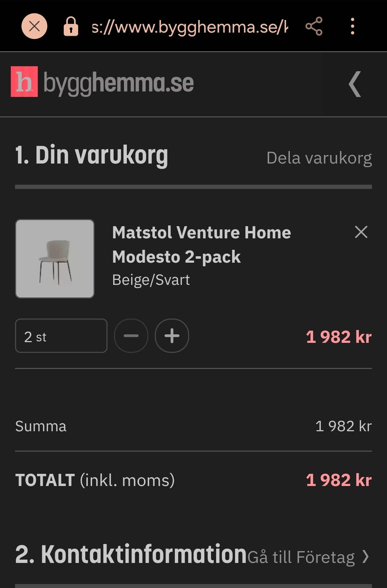Go back using the header chevron arrow

click(354, 84)
